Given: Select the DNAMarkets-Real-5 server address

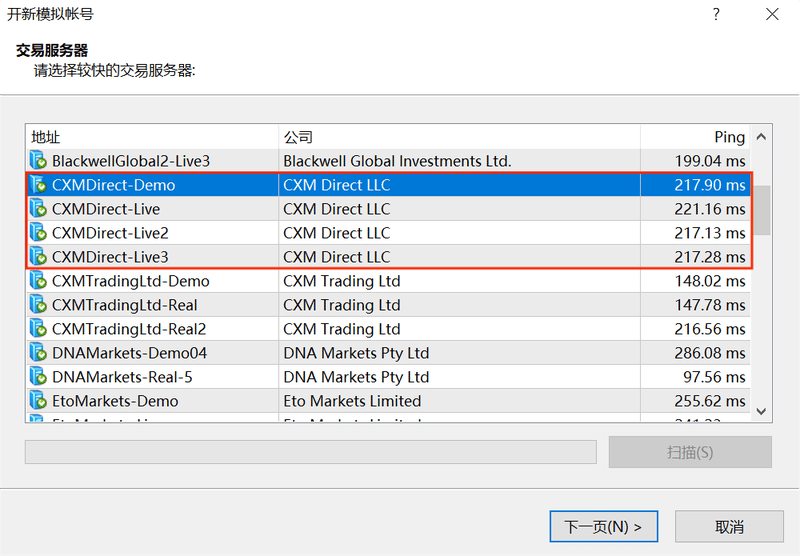Looking at the screenshot, I should pos(122,377).
